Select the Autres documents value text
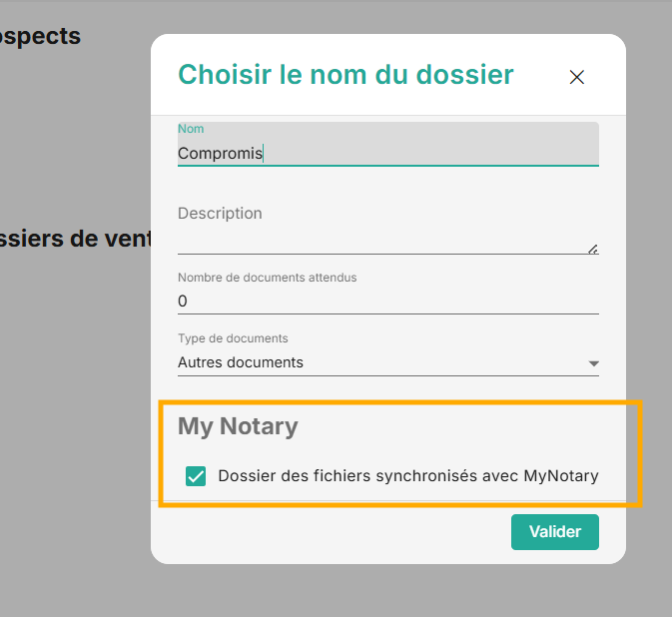The image size is (672, 617). (241, 362)
